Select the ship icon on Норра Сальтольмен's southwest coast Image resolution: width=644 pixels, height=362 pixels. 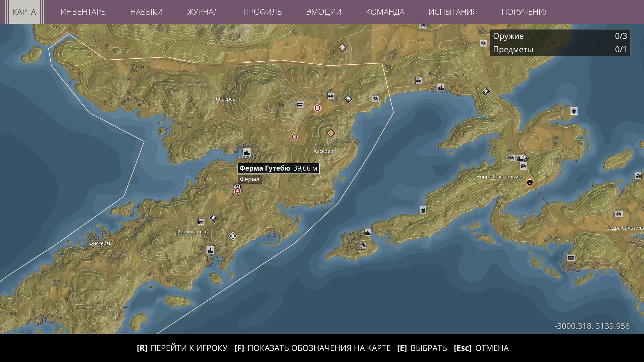[423, 210]
